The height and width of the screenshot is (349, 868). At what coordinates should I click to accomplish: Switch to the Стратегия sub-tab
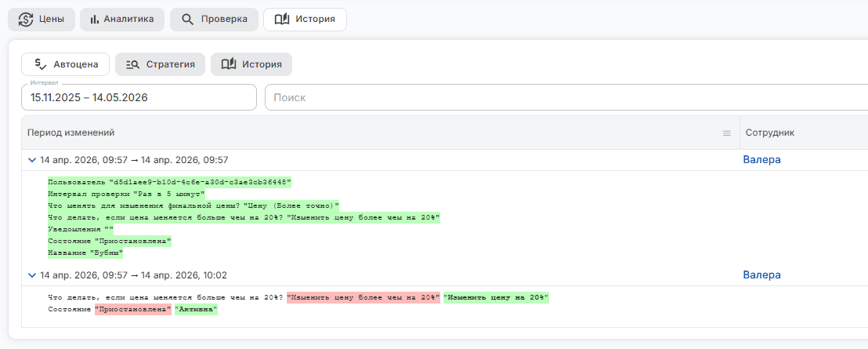tap(160, 64)
